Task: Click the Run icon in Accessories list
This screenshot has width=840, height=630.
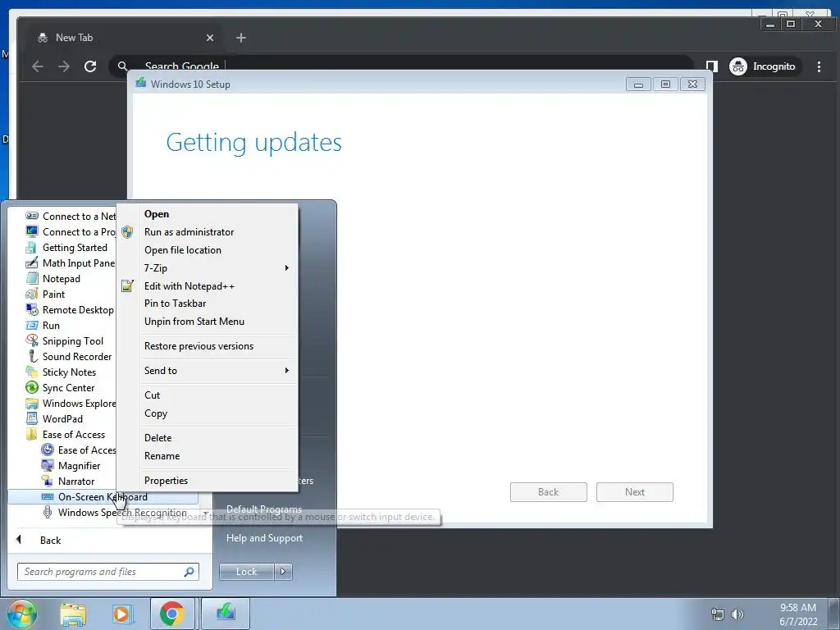Action: 32,325
